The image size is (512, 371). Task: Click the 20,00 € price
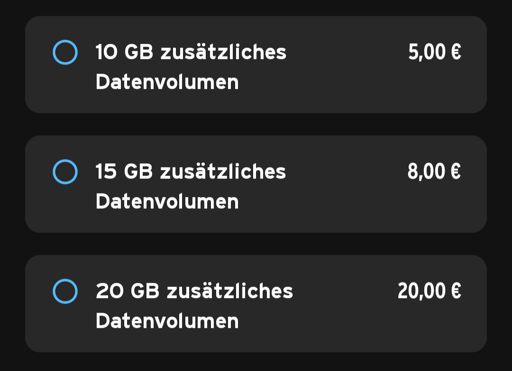click(429, 291)
